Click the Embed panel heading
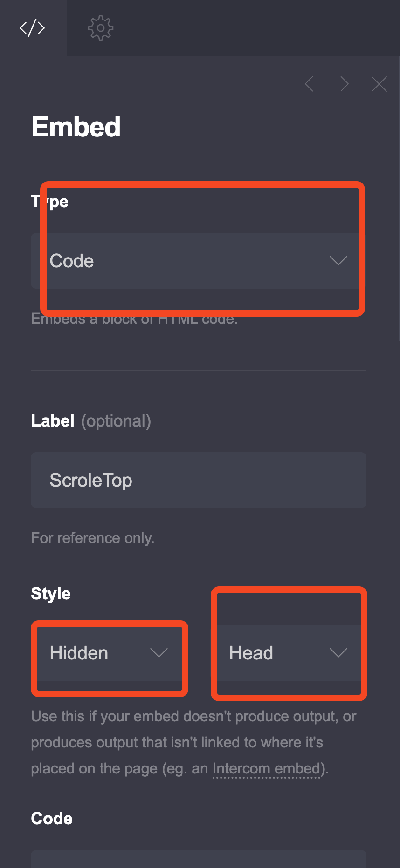Screen dimensions: 400x868 76,126
